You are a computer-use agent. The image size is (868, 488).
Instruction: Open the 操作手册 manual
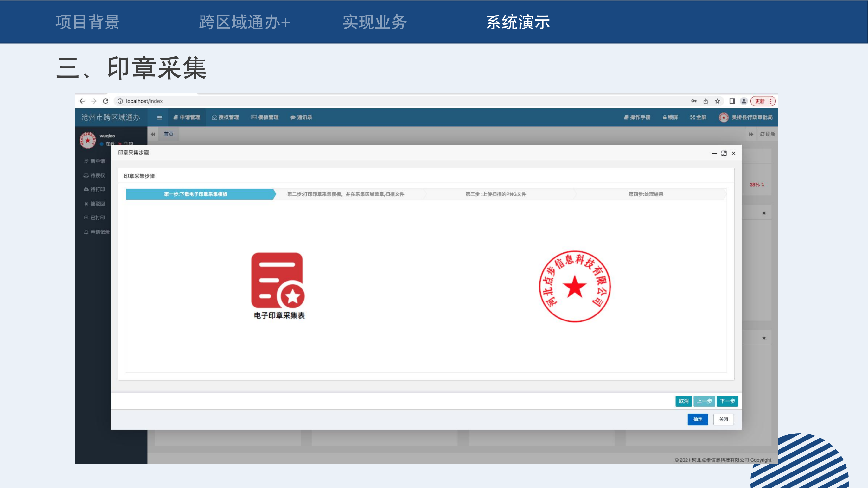tap(637, 117)
